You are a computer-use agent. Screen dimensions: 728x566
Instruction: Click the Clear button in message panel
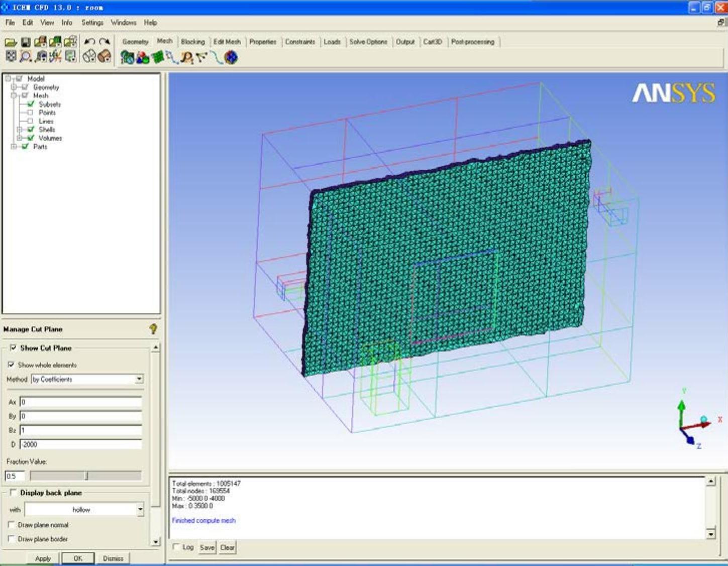227,547
